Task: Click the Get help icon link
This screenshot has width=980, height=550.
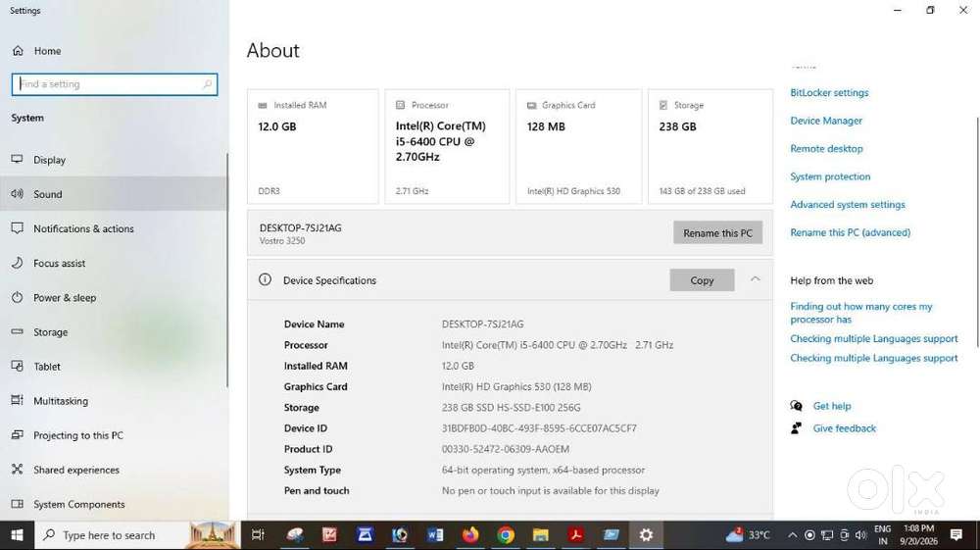Action: pyautogui.click(x=796, y=406)
